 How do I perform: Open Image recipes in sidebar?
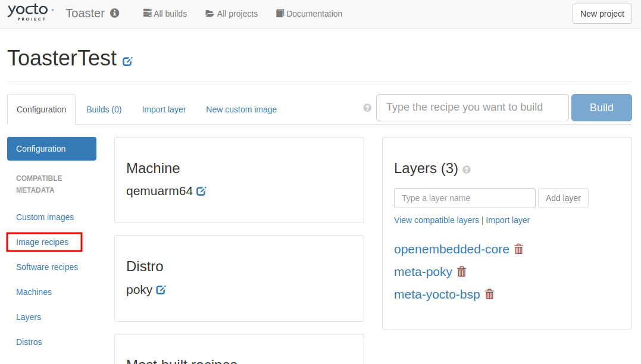point(42,242)
